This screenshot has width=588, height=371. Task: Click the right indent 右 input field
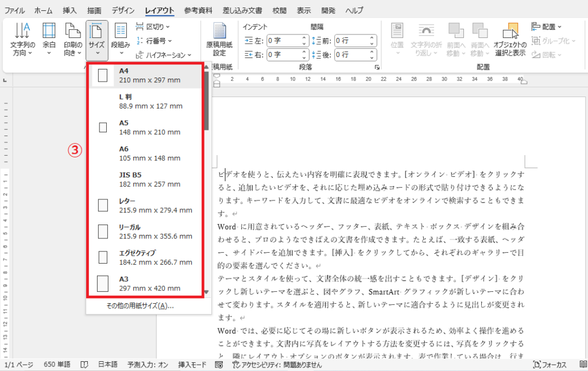point(284,55)
